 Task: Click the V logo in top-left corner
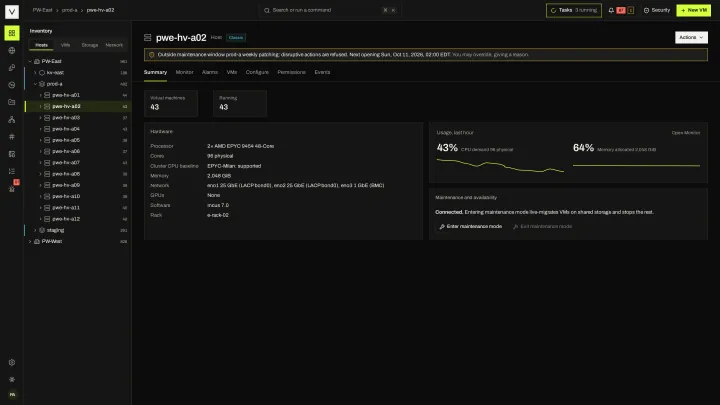click(12, 11)
